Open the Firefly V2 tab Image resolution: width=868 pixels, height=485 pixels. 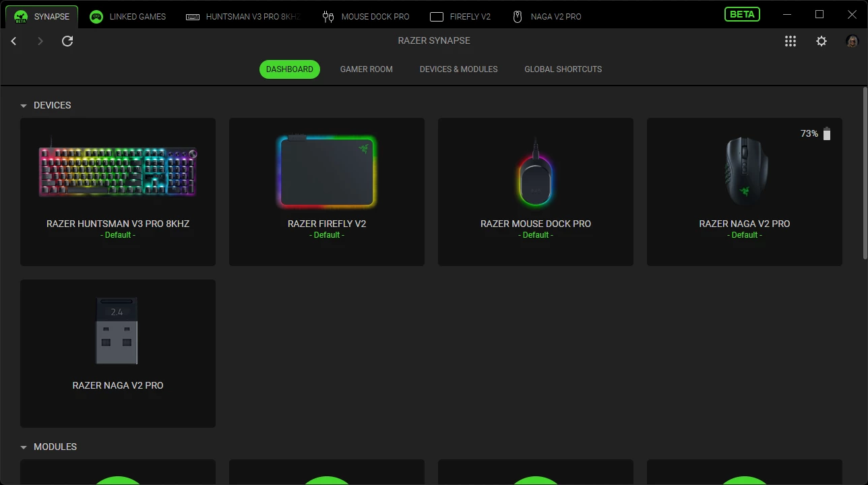[460, 16]
